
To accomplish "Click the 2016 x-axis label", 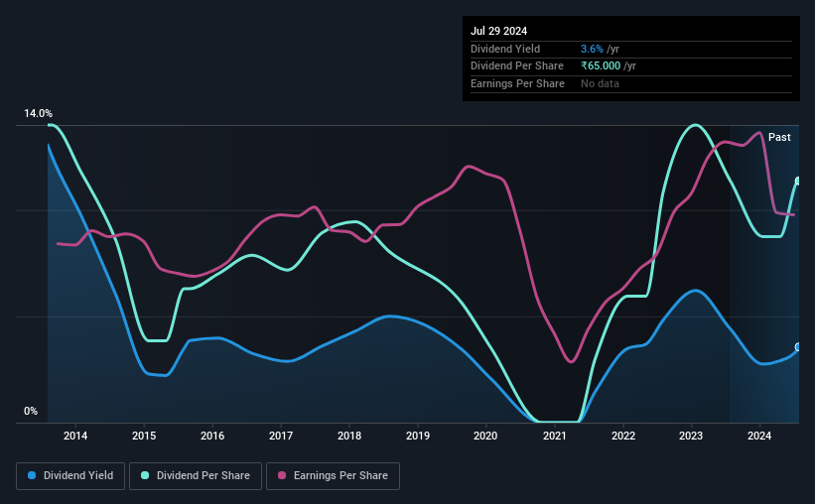I will 212,436.
